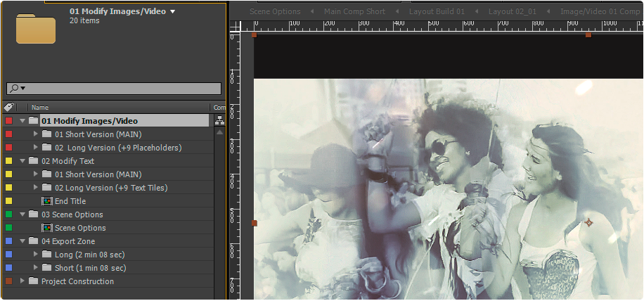Switch to the Main Comp Short tab
The width and height of the screenshot is (644, 301).
tap(354, 11)
